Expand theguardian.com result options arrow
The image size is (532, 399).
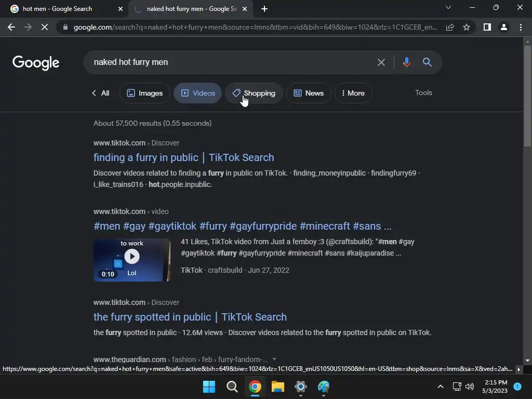click(274, 360)
